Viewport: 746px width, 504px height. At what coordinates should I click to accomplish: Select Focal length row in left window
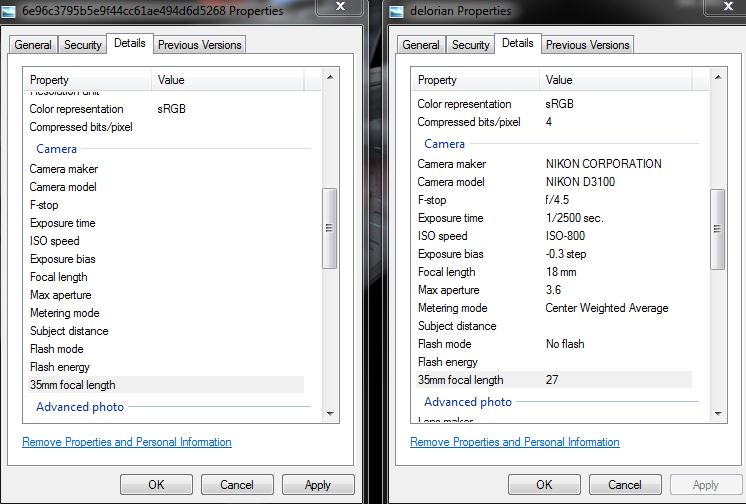(166, 277)
